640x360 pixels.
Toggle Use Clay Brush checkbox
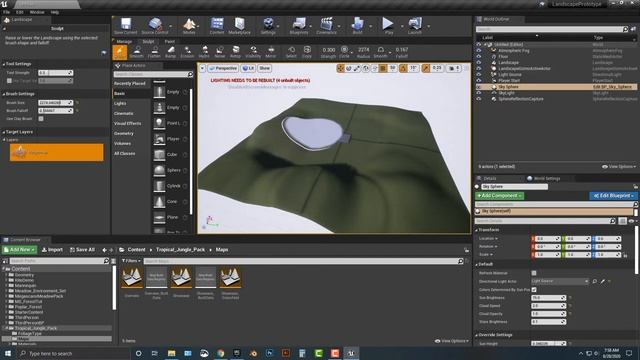click(41, 119)
